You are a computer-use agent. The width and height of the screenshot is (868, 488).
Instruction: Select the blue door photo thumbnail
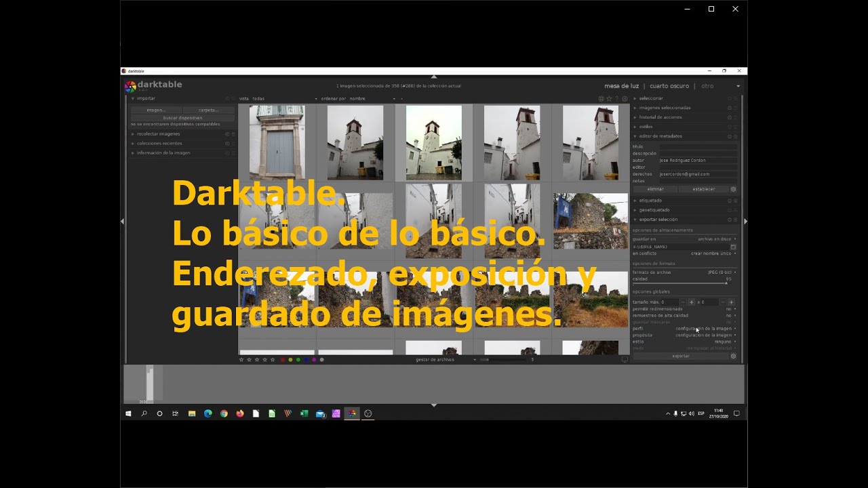click(x=277, y=142)
